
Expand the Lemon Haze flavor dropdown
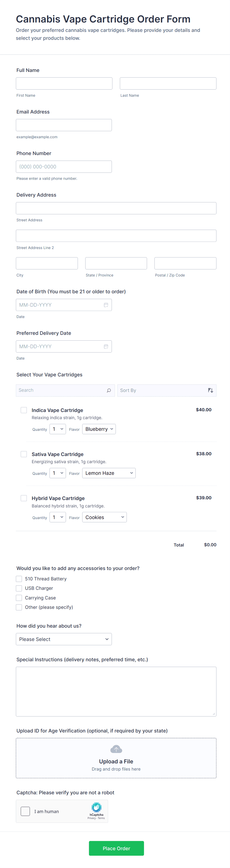[x=109, y=473]
